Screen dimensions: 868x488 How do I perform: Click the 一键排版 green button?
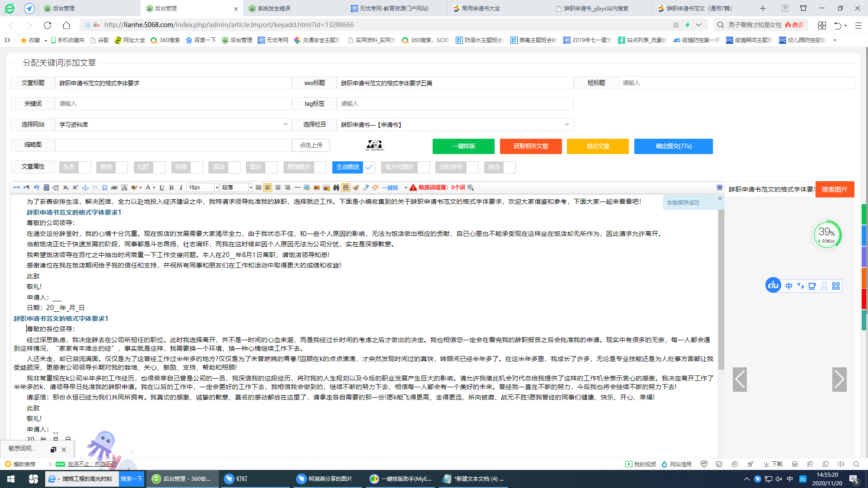(463, 146)
